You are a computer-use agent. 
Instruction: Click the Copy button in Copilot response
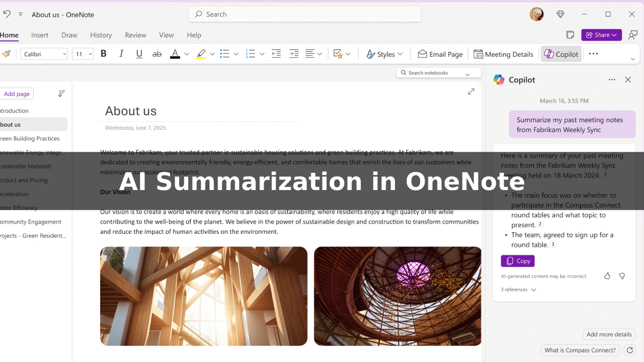coord(518,261)
